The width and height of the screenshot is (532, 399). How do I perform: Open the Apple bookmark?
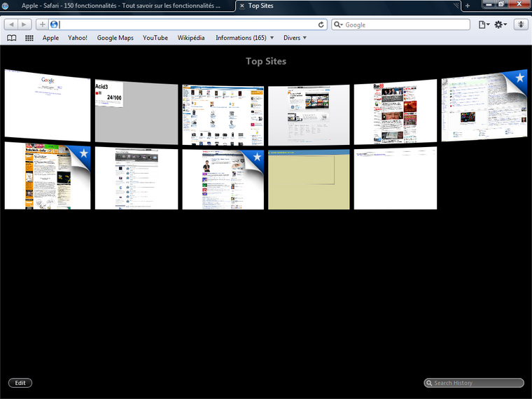pos(50,38)
